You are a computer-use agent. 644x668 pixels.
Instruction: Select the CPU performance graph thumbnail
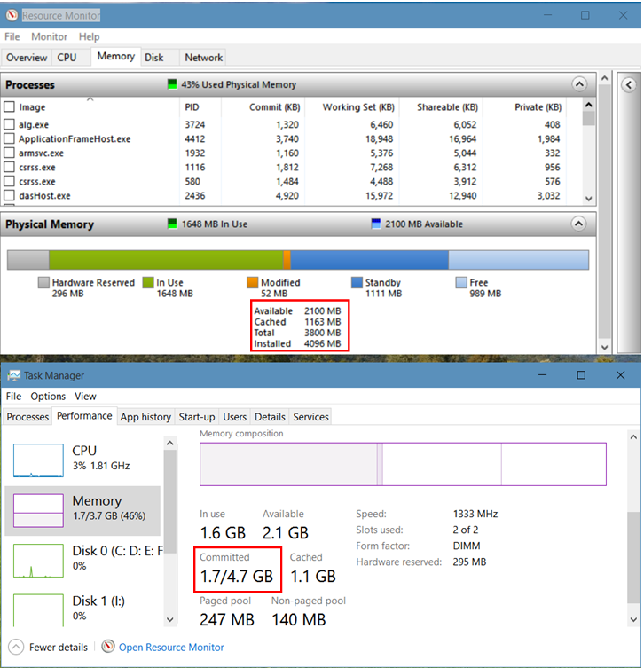point(38,460)
